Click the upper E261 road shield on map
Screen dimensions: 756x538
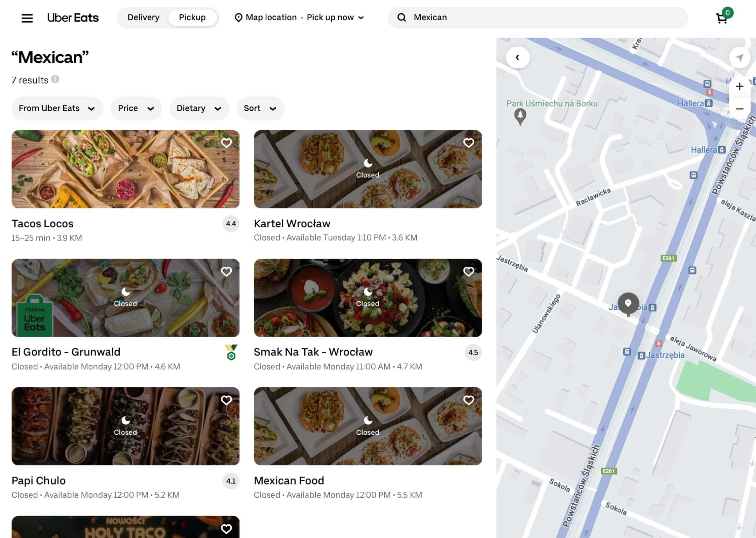[668, 258]
